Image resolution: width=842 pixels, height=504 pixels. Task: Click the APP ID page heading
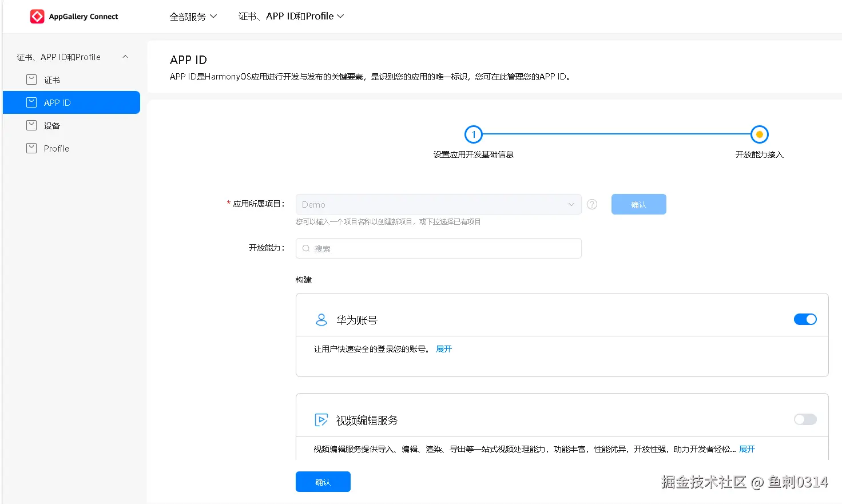coord(188,60)
